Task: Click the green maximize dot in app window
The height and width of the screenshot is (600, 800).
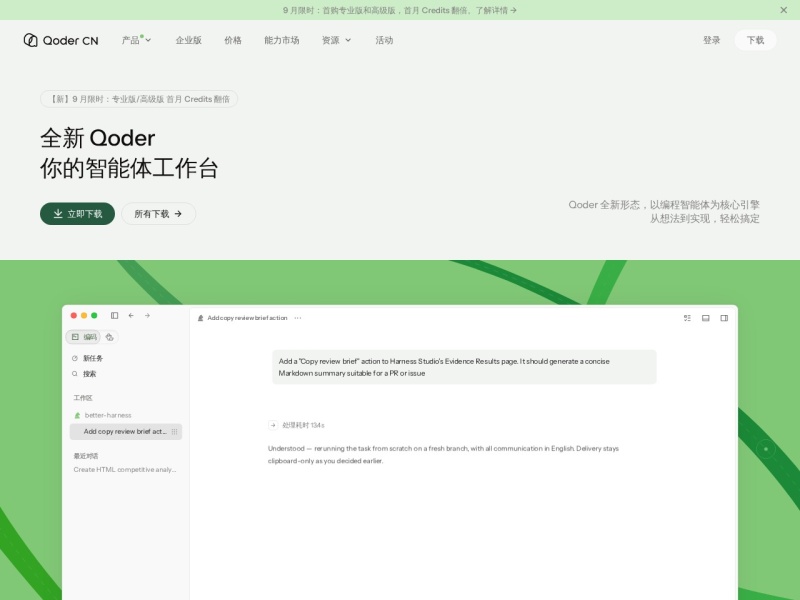Action: pyautogui.click(x=94, y=315)
